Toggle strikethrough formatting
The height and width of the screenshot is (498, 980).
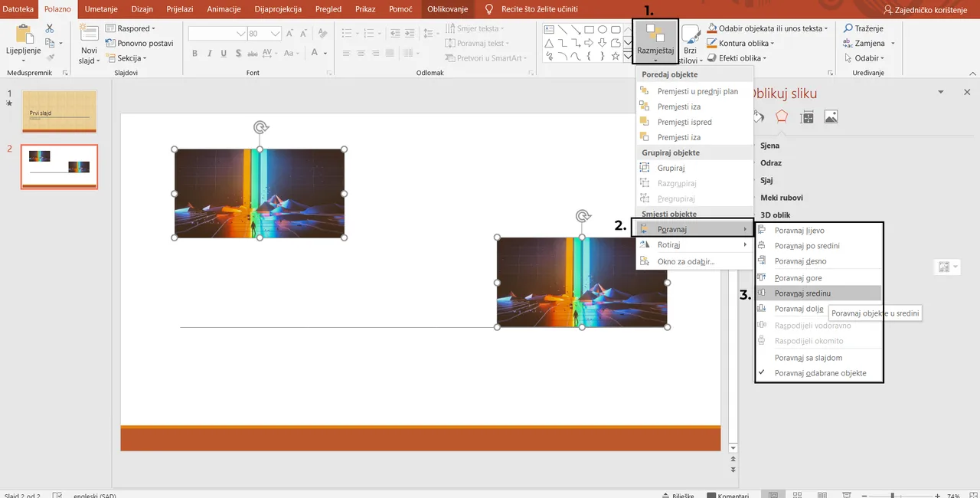coord(253,54)
